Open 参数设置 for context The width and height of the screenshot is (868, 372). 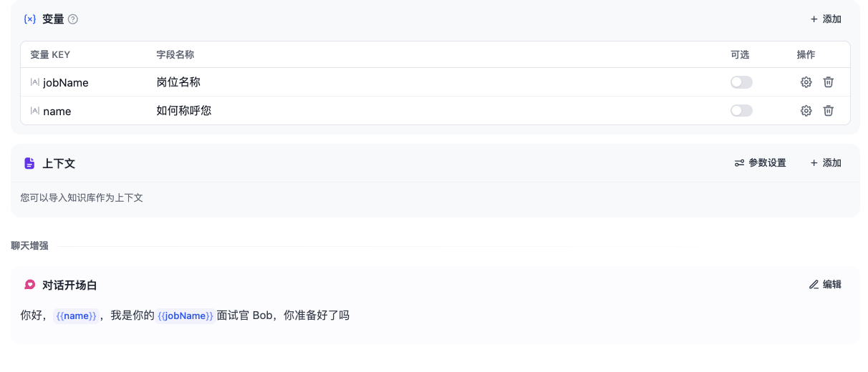click(760, 163)
